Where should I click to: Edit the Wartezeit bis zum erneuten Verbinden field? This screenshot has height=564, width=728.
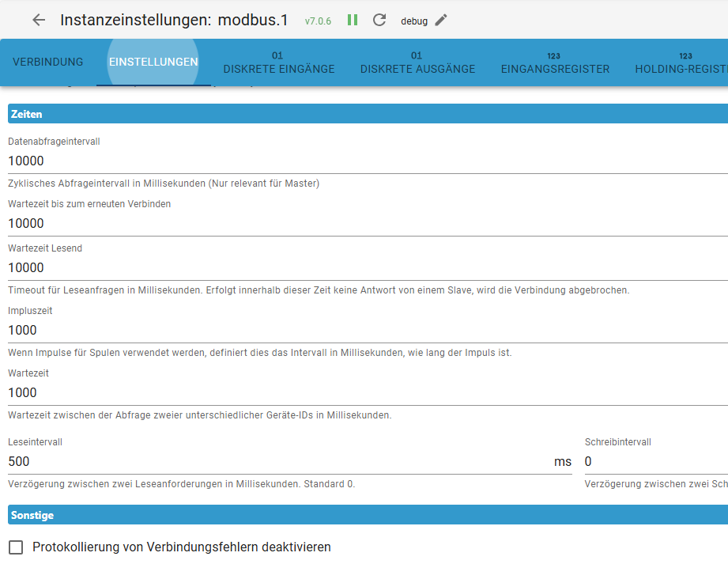coord(368,223)
